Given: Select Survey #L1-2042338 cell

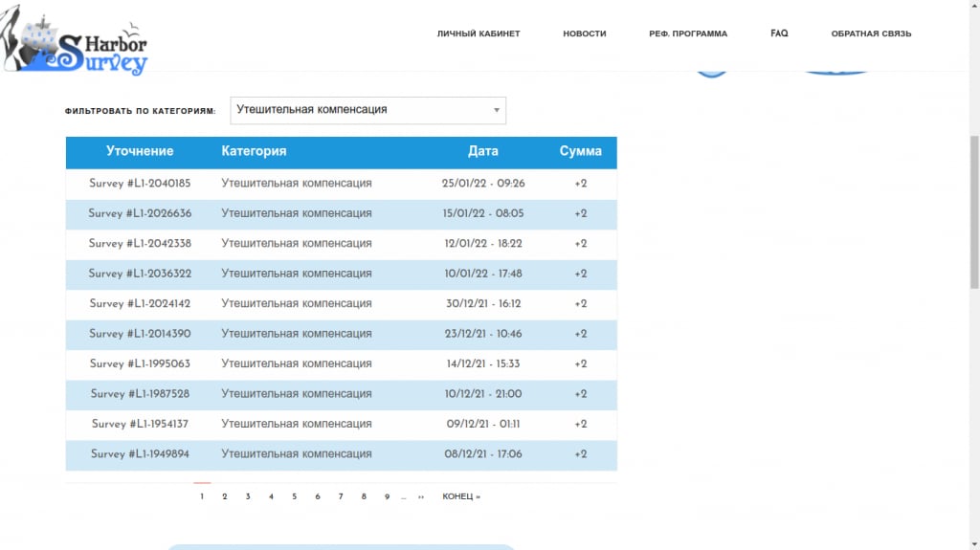Looking at the screenshot, I should tap(140, 244).
